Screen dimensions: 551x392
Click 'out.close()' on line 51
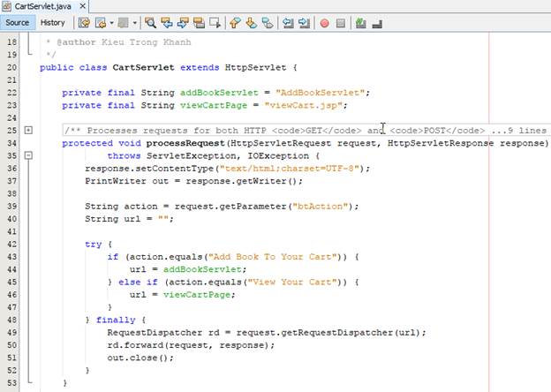point(140,358)
